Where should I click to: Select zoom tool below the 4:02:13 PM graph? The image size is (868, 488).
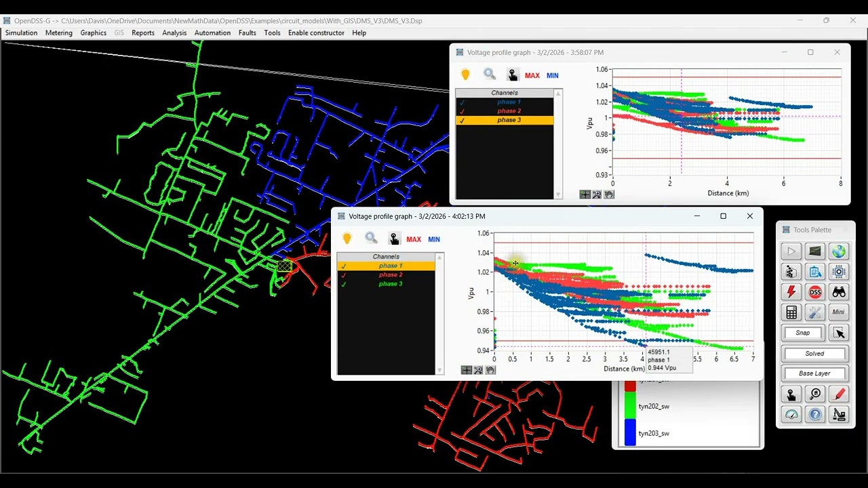478,370
